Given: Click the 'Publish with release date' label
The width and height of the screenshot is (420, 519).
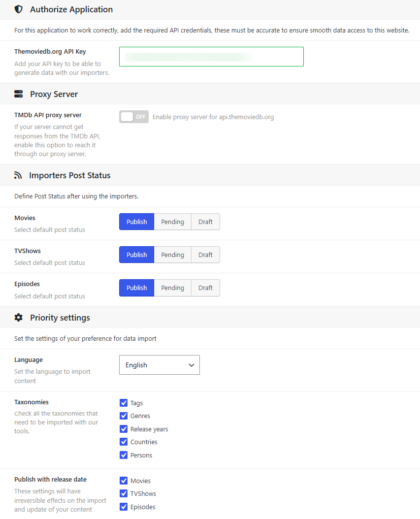Looking at the screenshot, I should 50,479.
